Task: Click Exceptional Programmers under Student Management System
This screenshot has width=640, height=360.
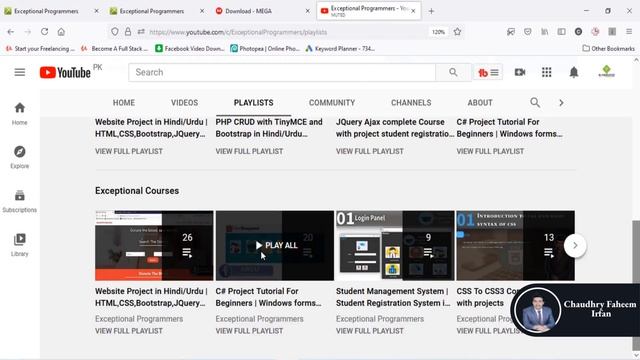Action: 380,319
